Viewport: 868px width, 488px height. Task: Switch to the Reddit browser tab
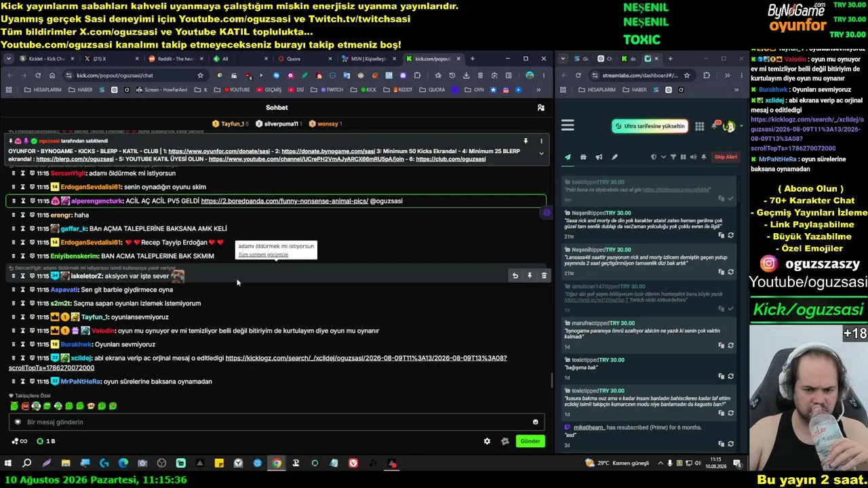coord(174,59)
